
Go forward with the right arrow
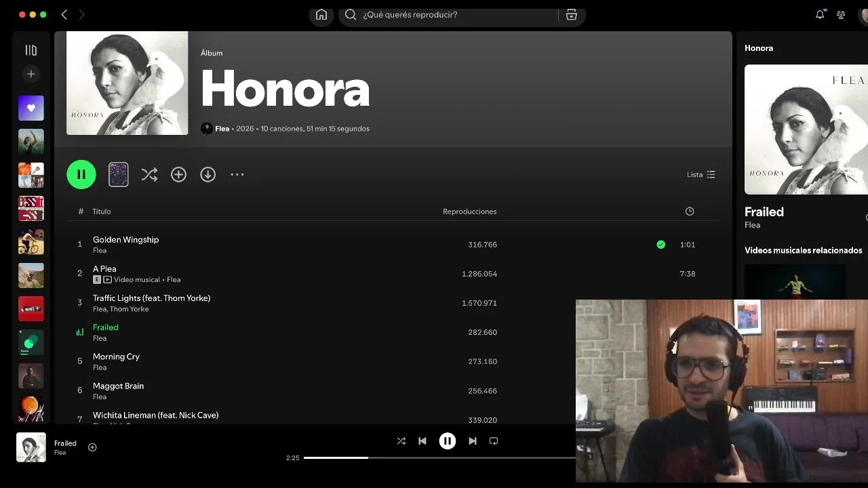tap(81, 14)
